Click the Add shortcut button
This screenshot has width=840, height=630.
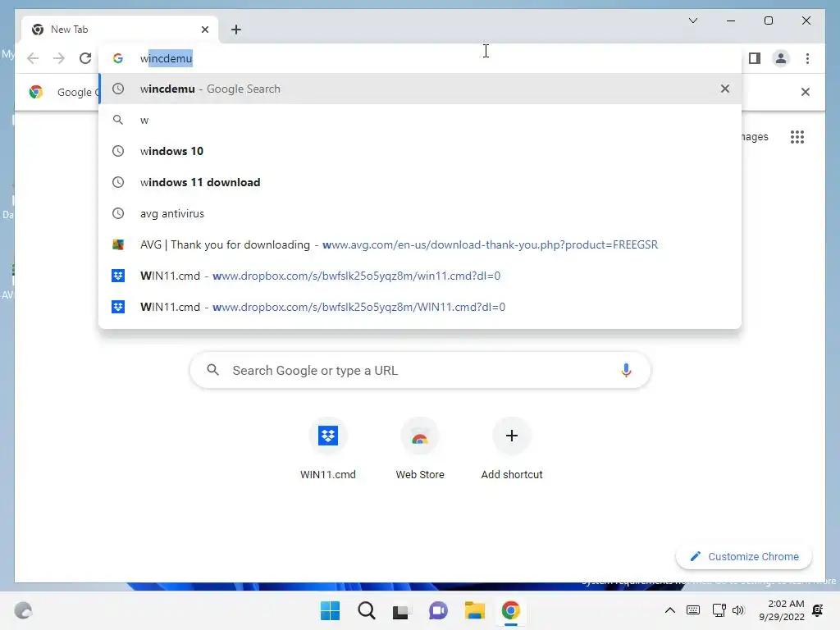point(512,449)
